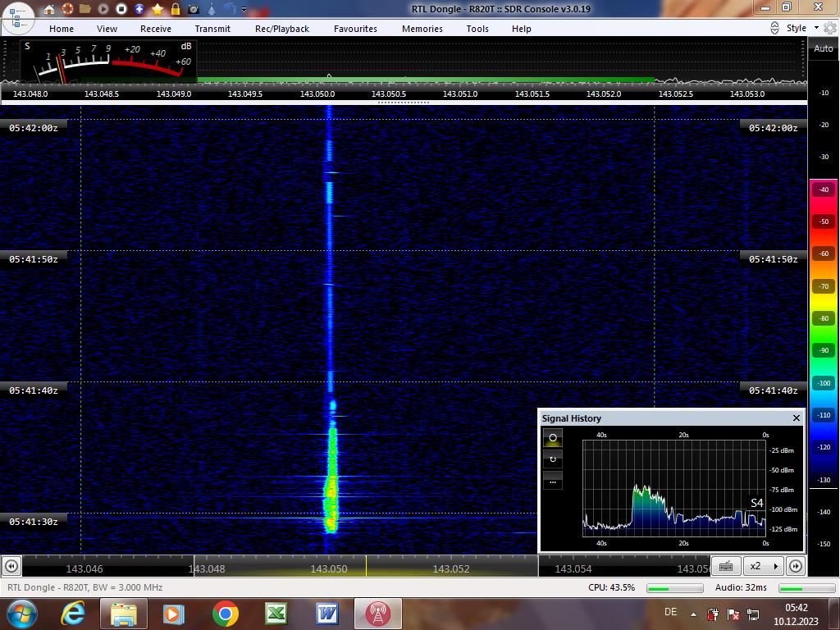Close the Signal History panel

pos(796,418)
